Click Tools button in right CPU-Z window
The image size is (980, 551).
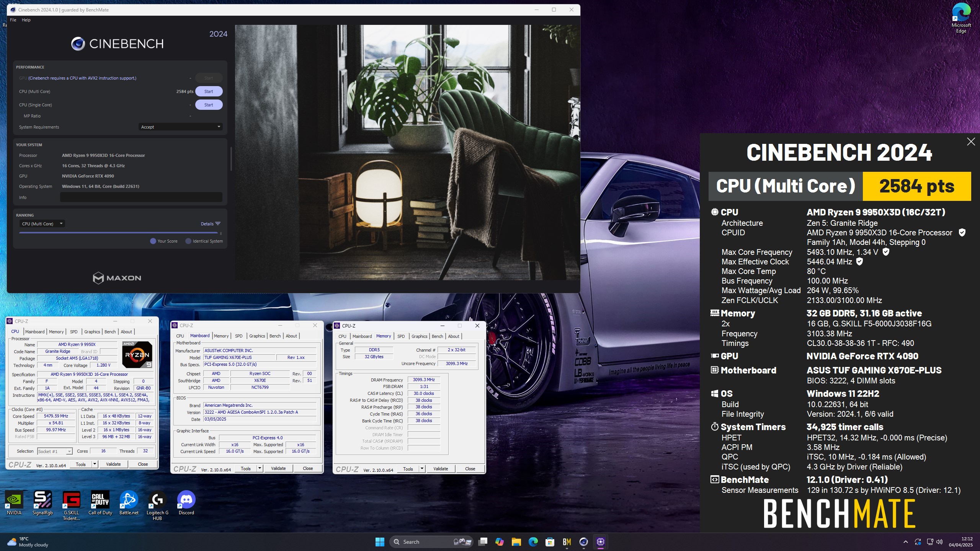(408, 469)
